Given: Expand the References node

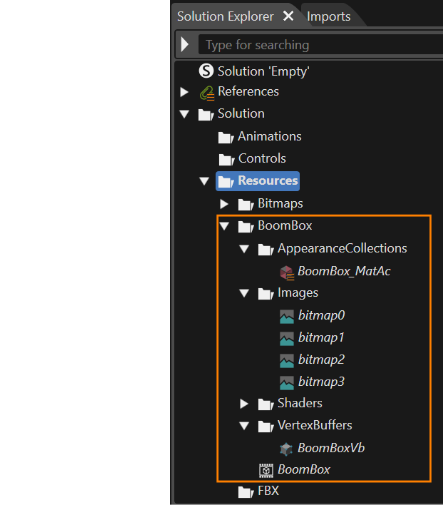Looking at the screenshot, I should [x=184, y=92].
